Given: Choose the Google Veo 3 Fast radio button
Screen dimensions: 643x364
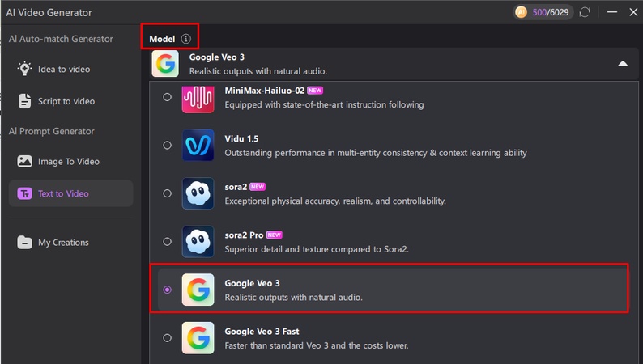Looking at the screenshot, I should pyautogui.click(x=167, y=337).
